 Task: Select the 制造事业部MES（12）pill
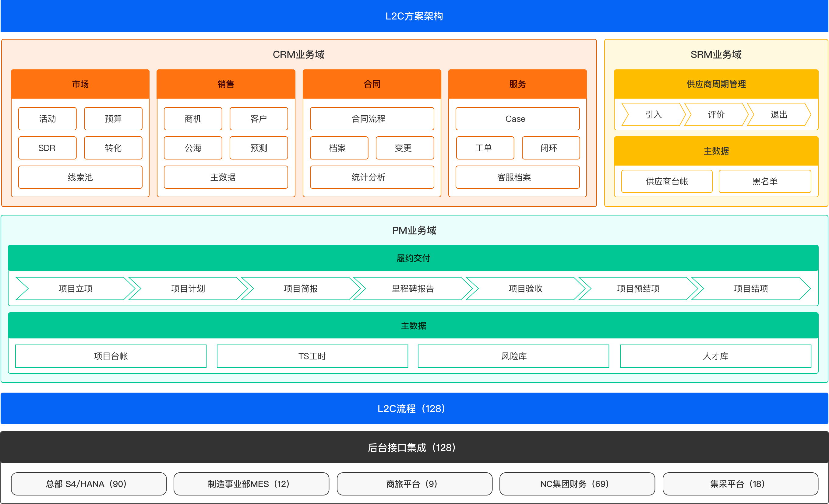tap(251, 484)
